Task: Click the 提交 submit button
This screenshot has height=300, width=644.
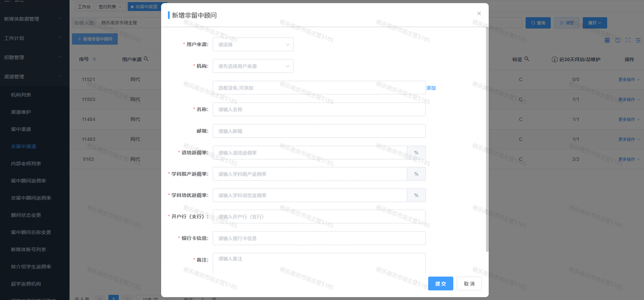Action: tap(440, 283)
